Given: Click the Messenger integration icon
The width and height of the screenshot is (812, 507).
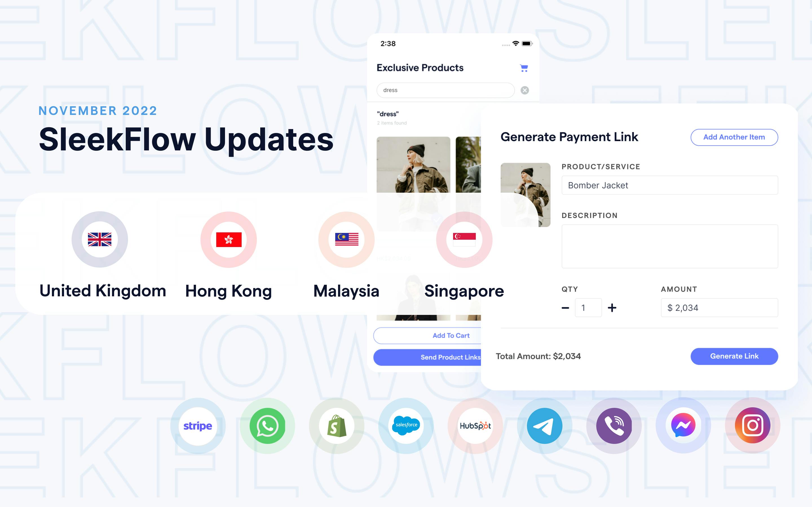Looking at the screenshot, I should pyautogui.click(x=682, y=425).
